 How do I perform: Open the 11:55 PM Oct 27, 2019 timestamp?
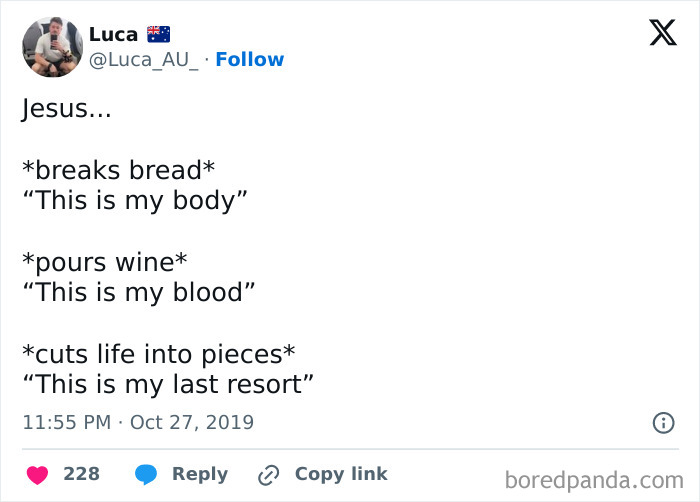click(x=138, y=423)
